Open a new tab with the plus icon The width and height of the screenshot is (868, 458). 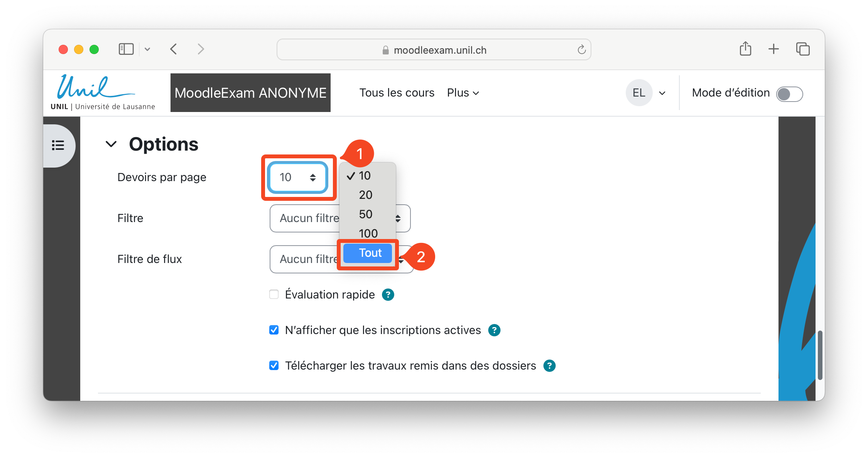tap(773, 49)
